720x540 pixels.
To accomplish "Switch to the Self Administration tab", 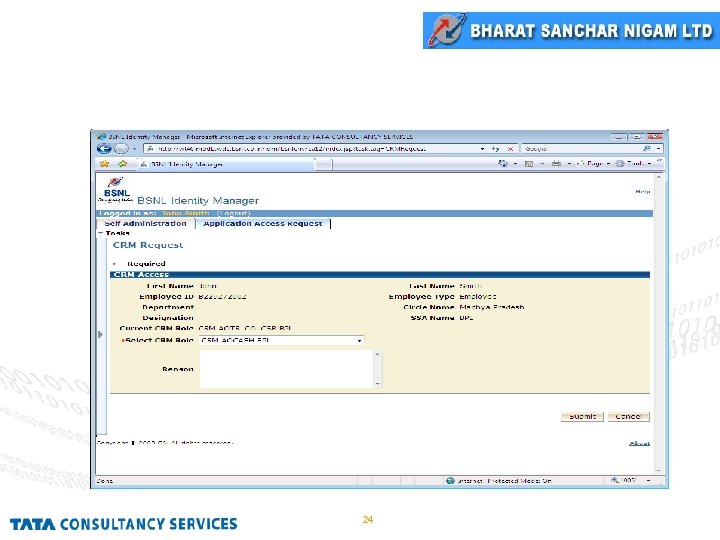I will coord(145,224).
